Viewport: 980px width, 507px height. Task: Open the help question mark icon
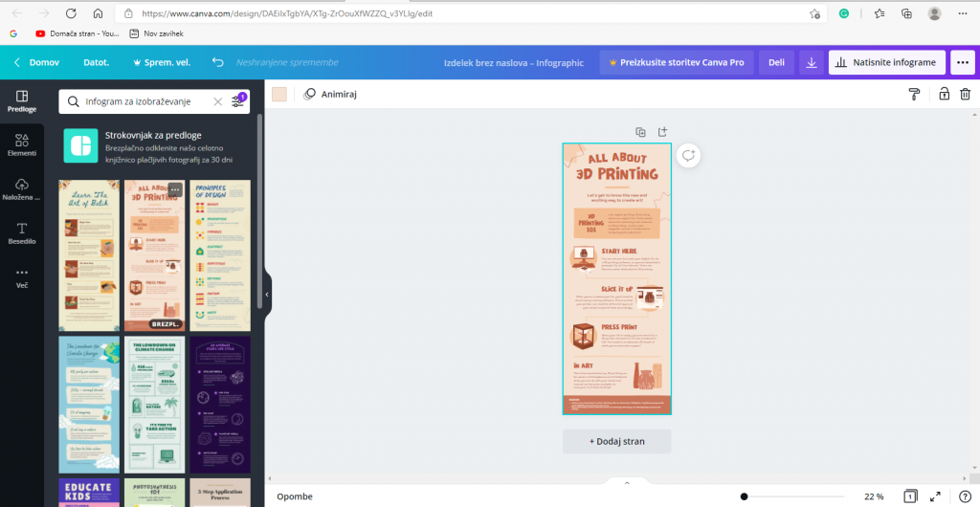point(965,496)
